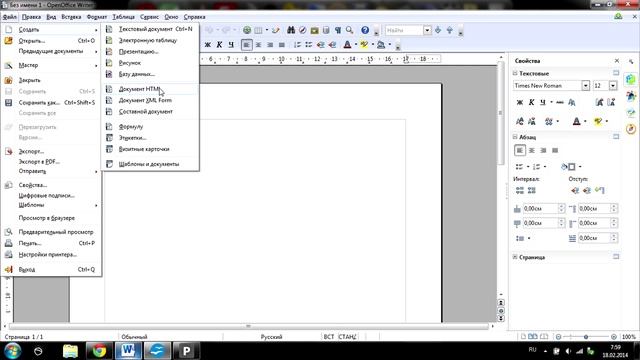Click the toolbar Highlighting marker icon
Screen dimensions: 640x360
pos(364,45)
